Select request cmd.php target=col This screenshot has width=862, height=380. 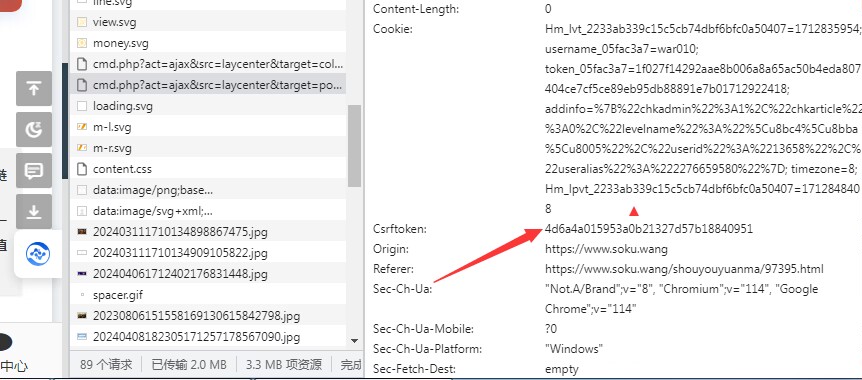click(208, 64)
